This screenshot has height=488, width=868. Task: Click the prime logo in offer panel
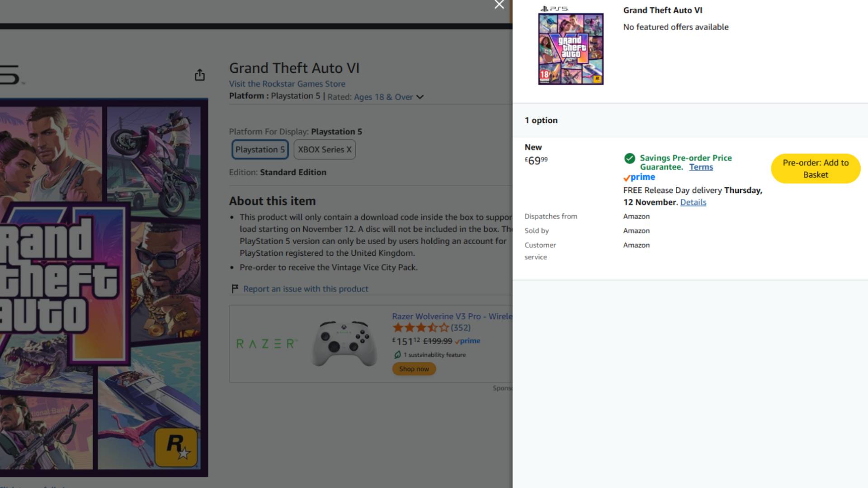tap(639, 177)
